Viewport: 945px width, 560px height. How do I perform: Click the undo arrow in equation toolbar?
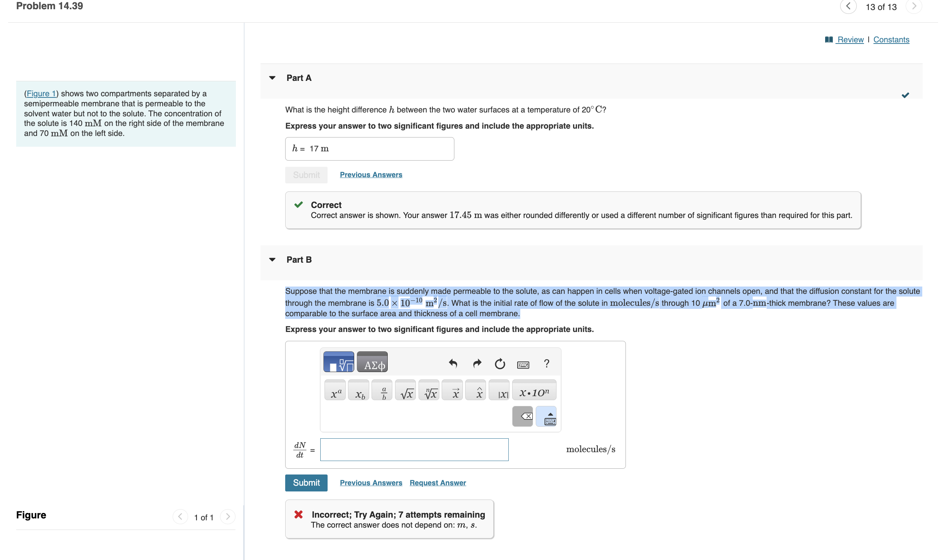[x=453, y=363]
